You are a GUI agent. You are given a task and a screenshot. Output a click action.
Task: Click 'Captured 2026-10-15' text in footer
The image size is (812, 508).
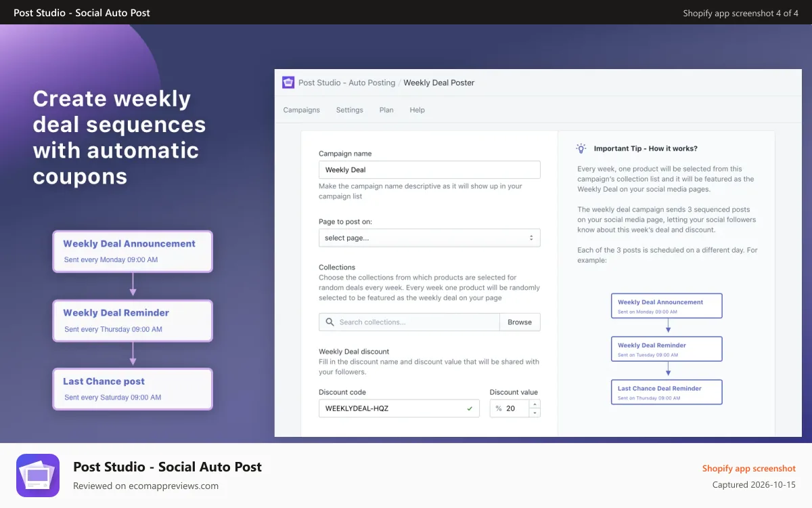(754, 485)
